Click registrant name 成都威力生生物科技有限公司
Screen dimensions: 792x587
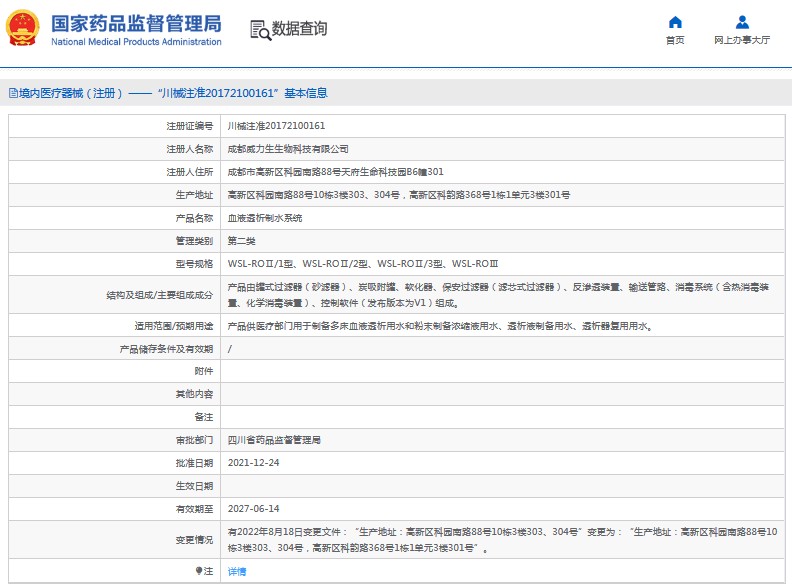[288, 149]
